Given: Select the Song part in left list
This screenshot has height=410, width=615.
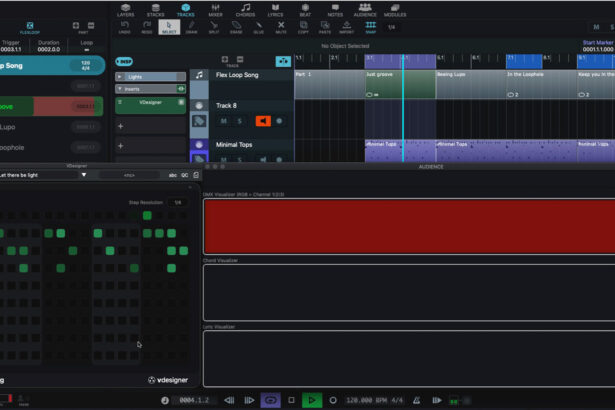Looking at the screenshot, I should pos(51,66).
